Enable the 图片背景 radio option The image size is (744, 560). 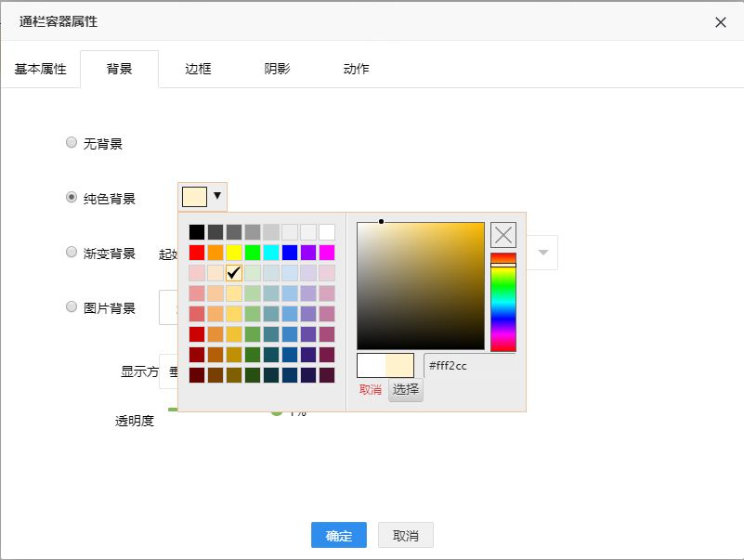[x=72, y=306]
